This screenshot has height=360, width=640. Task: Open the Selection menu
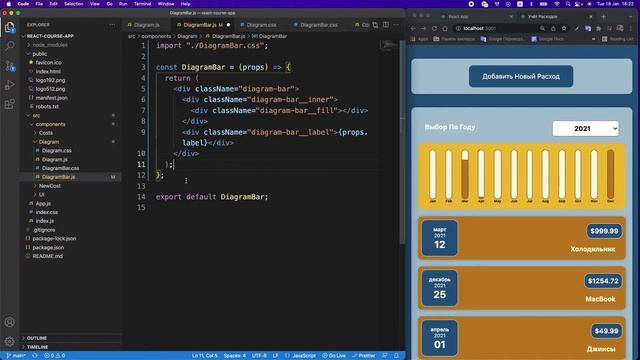click(73, 4)
